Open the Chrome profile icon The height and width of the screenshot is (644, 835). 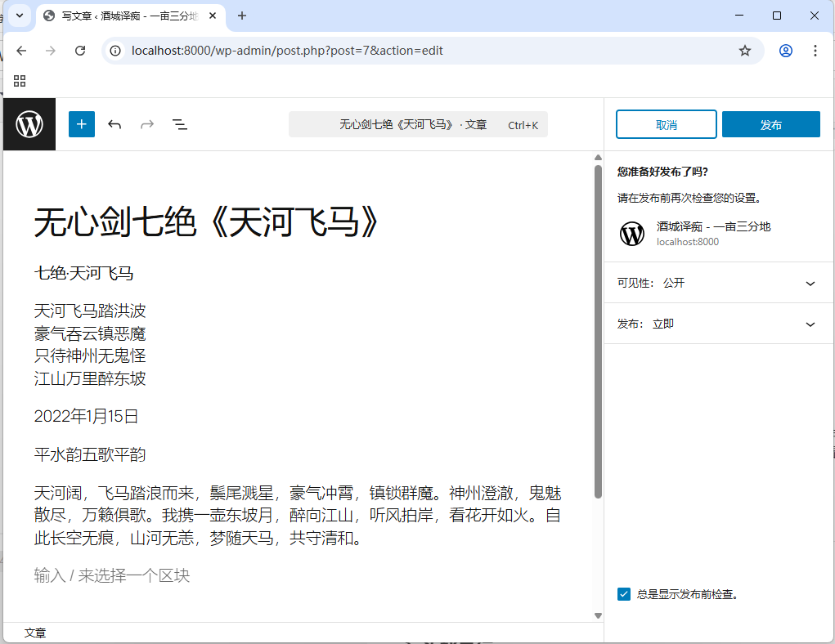[785, 51]
